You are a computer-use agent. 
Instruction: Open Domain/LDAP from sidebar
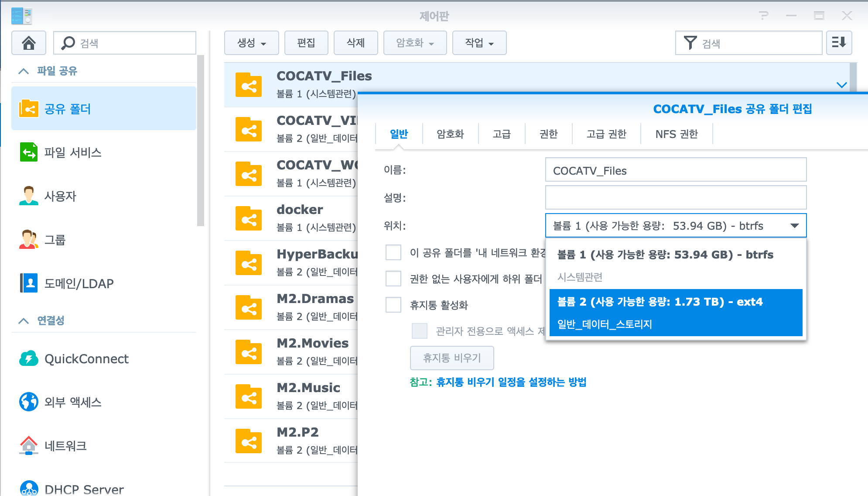tap(29, 283)
